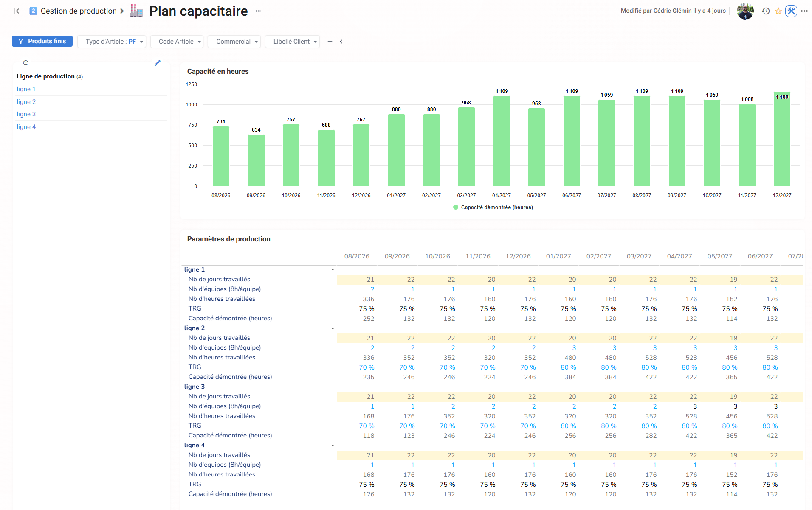Open the top-right more options menu
The image size is (812, 510).
coord(804,11)
